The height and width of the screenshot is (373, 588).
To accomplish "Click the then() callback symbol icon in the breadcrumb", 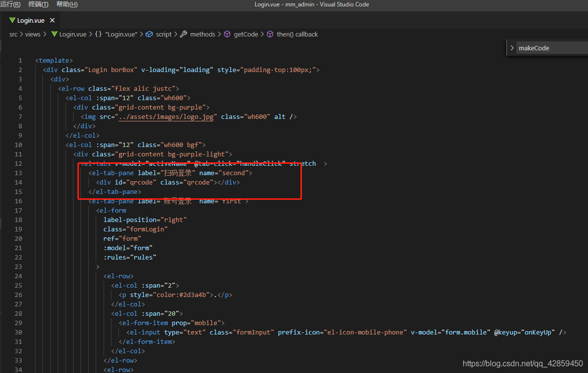I will point(270,34).
